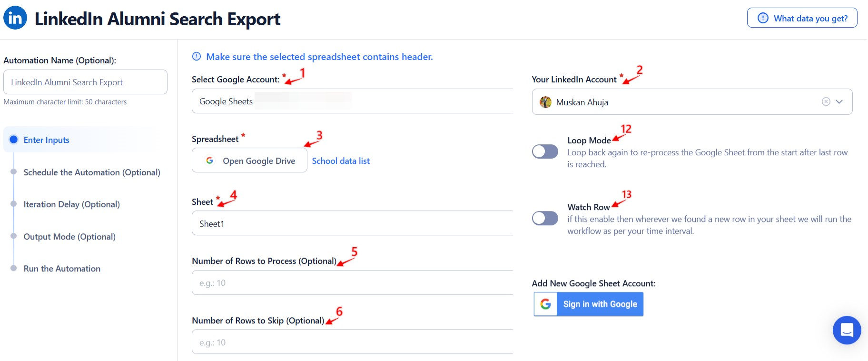Click the Google icon in Sign in button
868x361 pixels.
tap(546, 304)
